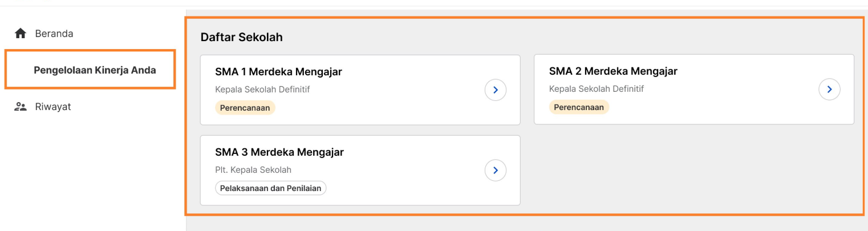
Task: Click the Perencanaan badge on SMA 1
Action: coord(245,108)
